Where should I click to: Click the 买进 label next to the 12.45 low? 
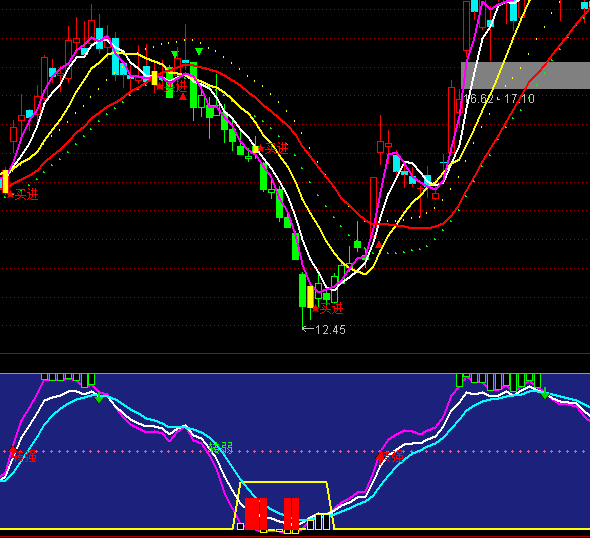pyautogui.click(x=331, y=309)
